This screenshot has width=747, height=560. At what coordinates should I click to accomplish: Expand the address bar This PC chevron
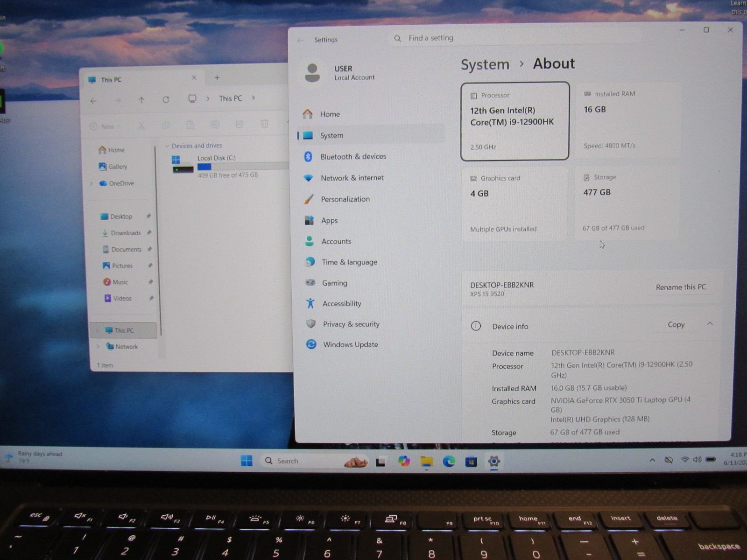pos(254,98)
